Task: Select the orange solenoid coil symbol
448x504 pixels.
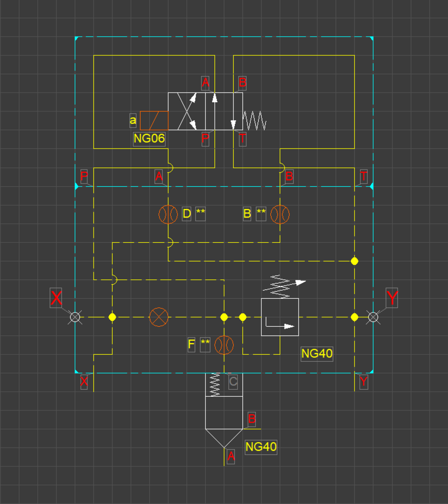Action: click(x=154, y=120)
